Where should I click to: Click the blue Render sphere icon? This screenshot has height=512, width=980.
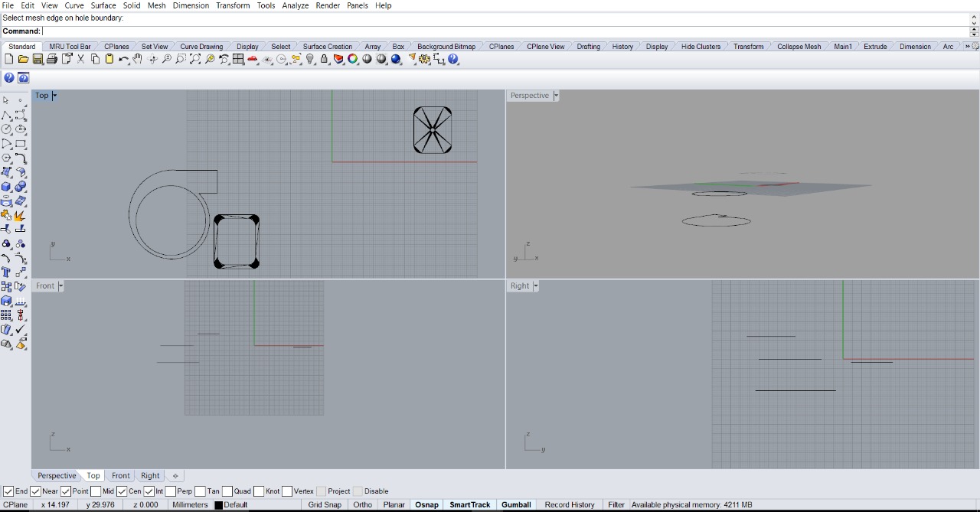(x=396, y=59)
